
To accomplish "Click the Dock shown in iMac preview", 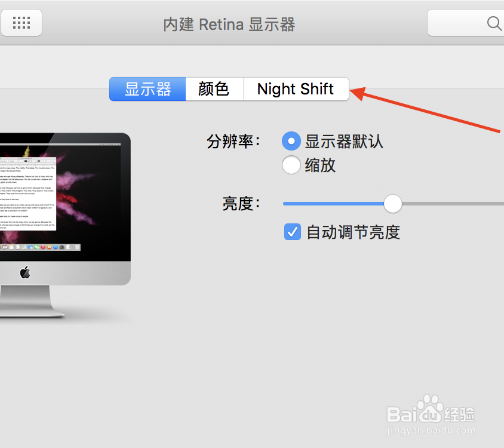I will tap(40, 247).
